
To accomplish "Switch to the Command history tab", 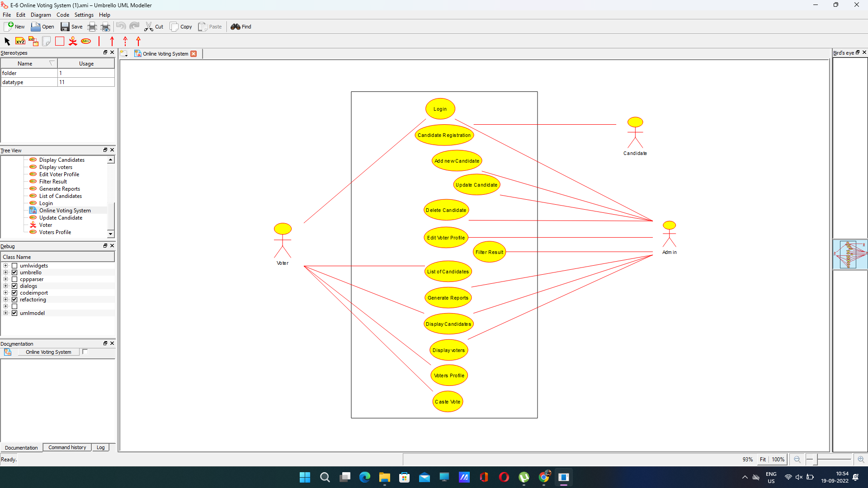I will (x=67, y=447).
